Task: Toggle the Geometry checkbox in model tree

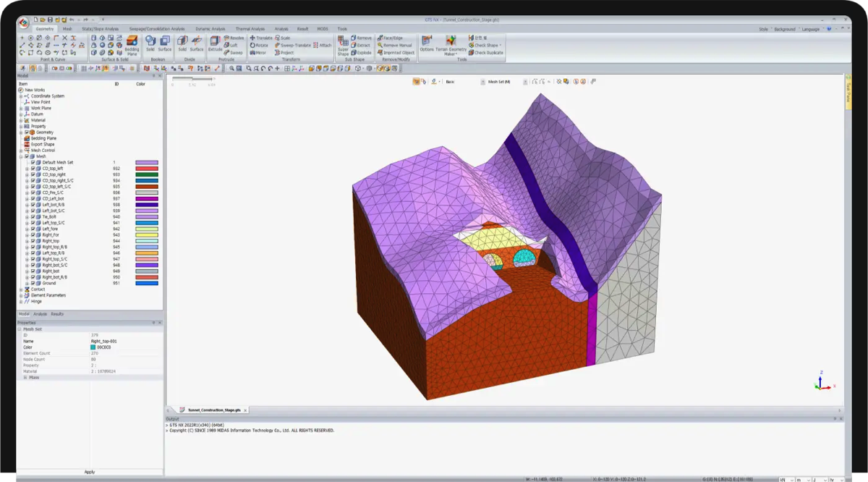Action: point(27,132)
